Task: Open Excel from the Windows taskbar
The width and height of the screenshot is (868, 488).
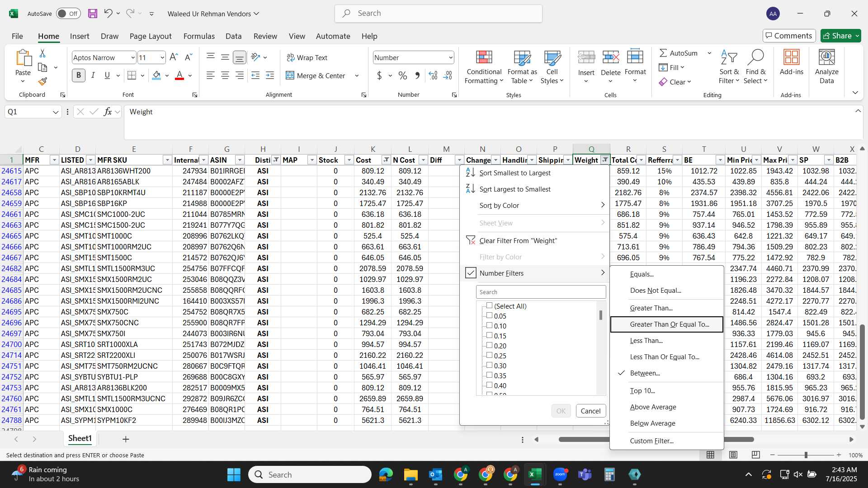Action: (535, 474)
